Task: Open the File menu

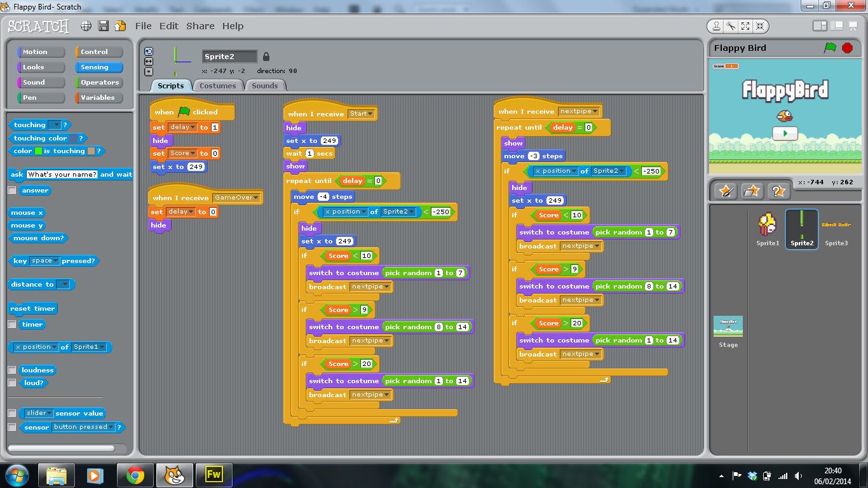Action: click(x=144, y=26)
